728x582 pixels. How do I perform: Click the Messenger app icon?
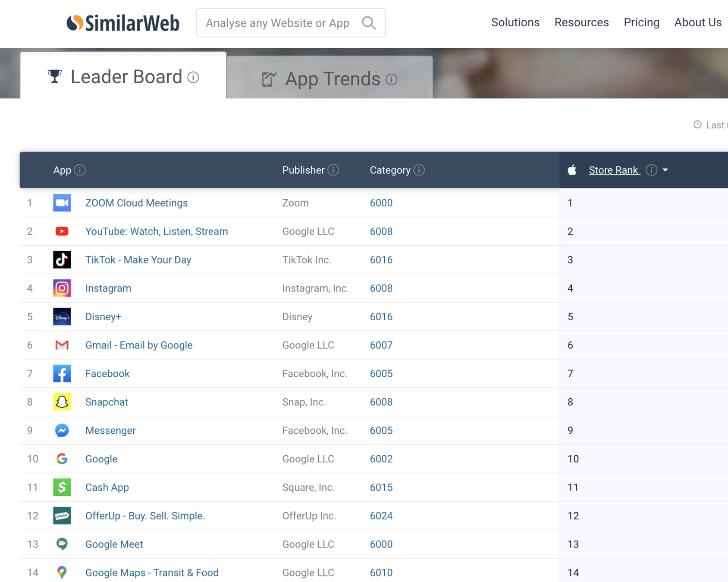(x=62, y=430)
